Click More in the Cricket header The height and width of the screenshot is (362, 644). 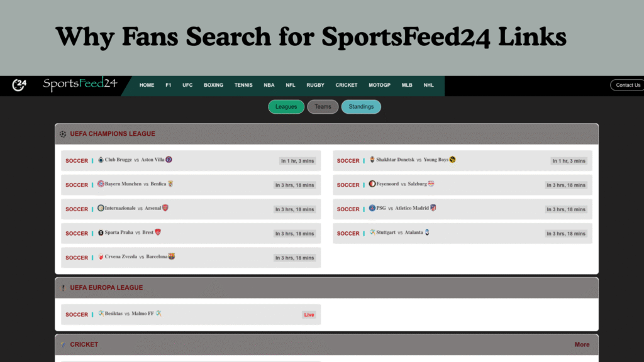coord(582,345)
